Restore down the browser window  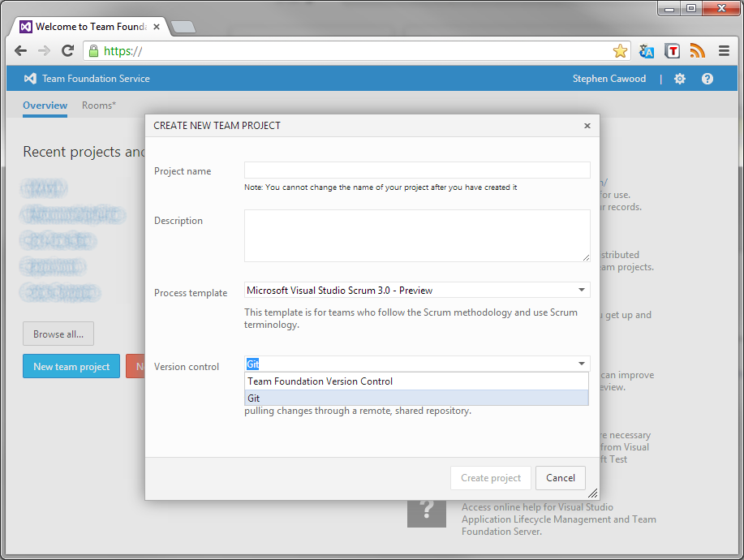click(691, 9)
